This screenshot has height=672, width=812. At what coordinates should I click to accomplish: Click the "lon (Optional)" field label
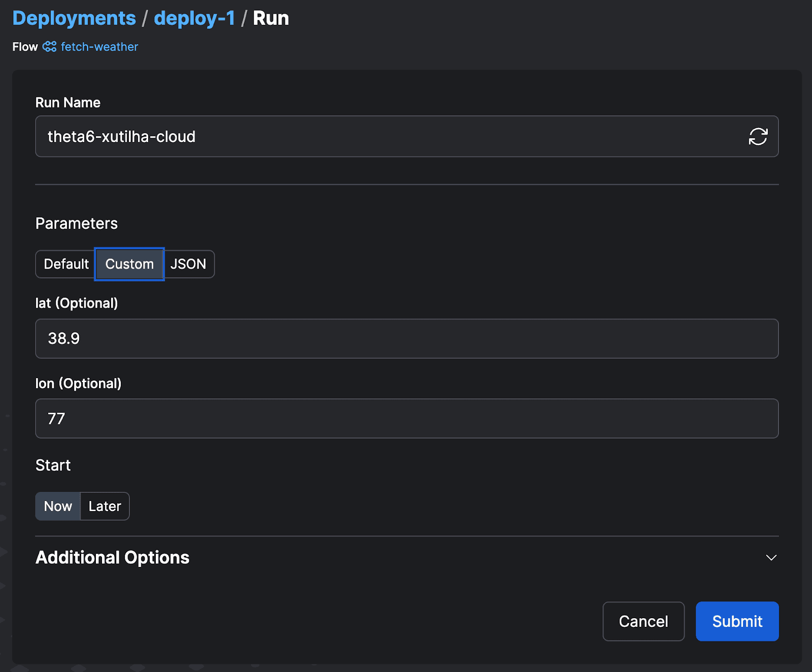click(x=79, y=383)
